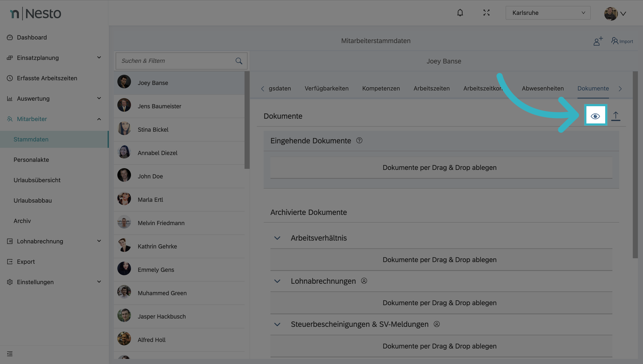Toggle document visibility eye icon
Viewport: 643px width, 364px height.
595,116
